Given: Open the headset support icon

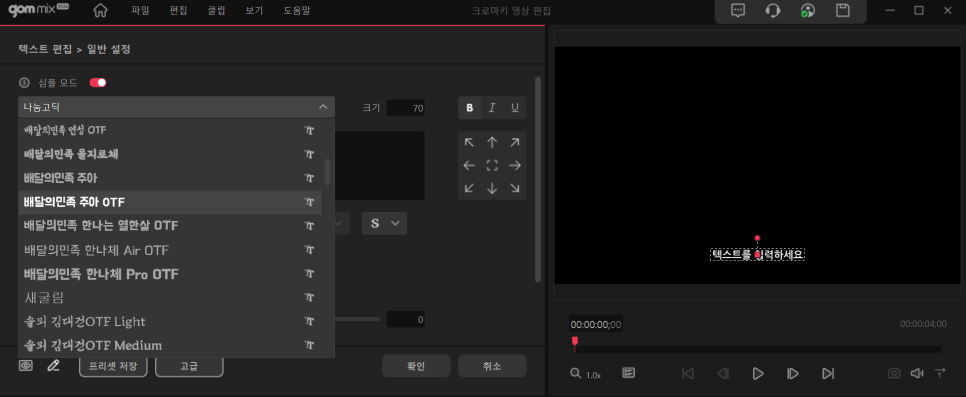Looking at the screenshot, I should click(773, 10).
